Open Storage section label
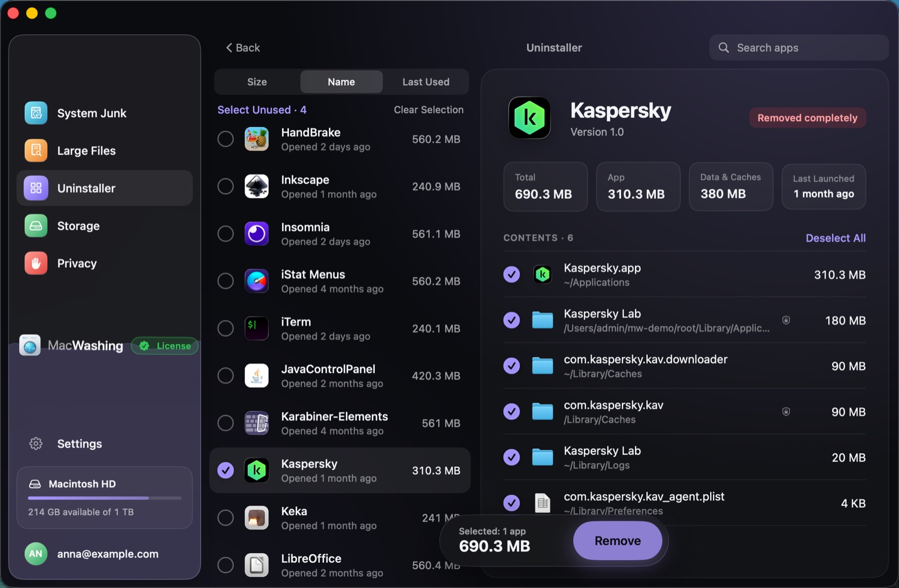This screenshot has height=588, width=899. [x=79, y=226]
